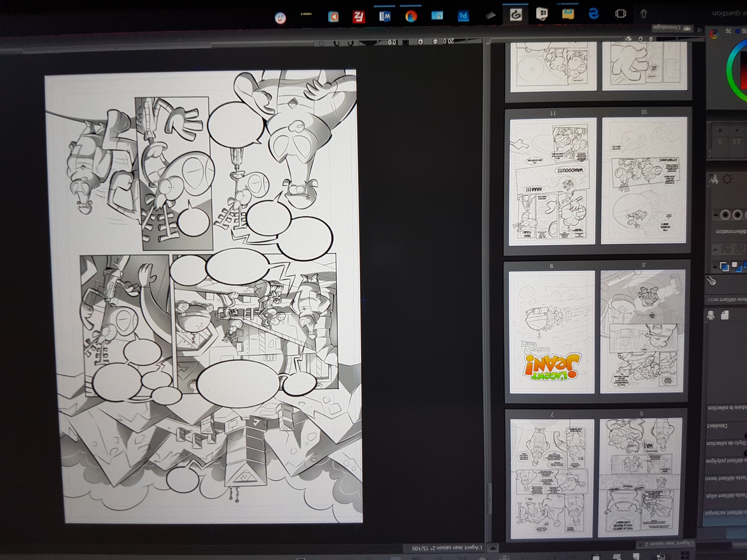Open Microsoft Word from the taskbar
This screenshot has width=747, height=560.
click(x=385, y=16)
